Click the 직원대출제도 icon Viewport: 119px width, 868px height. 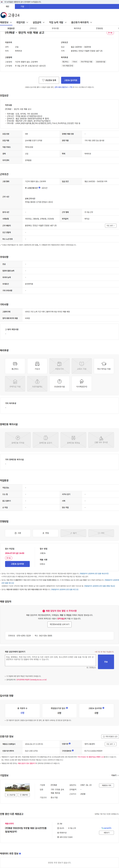coord(37,383)
